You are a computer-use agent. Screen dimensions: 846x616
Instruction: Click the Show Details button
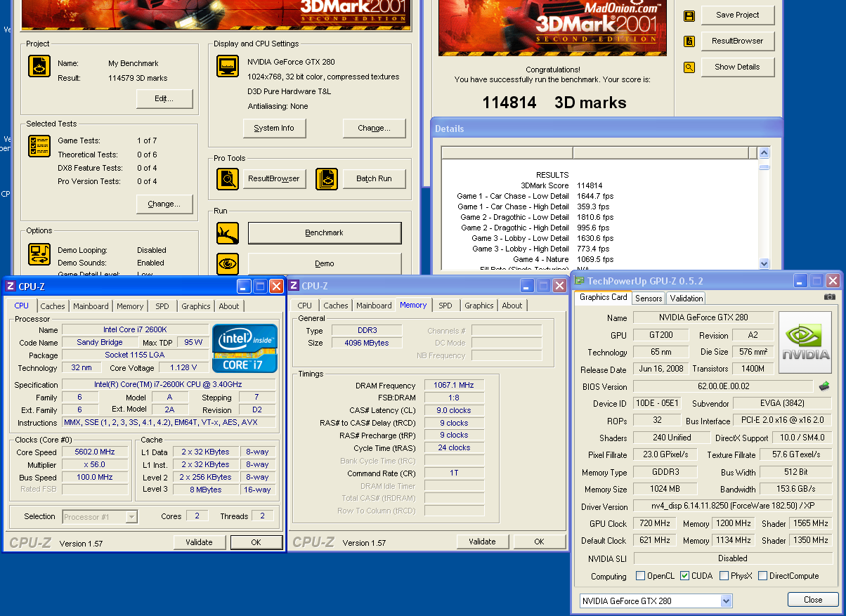coord(737,67)
